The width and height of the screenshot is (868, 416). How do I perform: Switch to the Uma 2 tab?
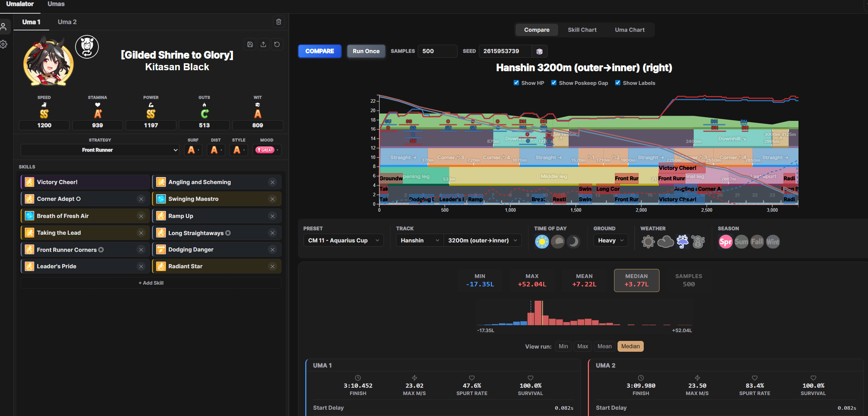coord(67,22)
